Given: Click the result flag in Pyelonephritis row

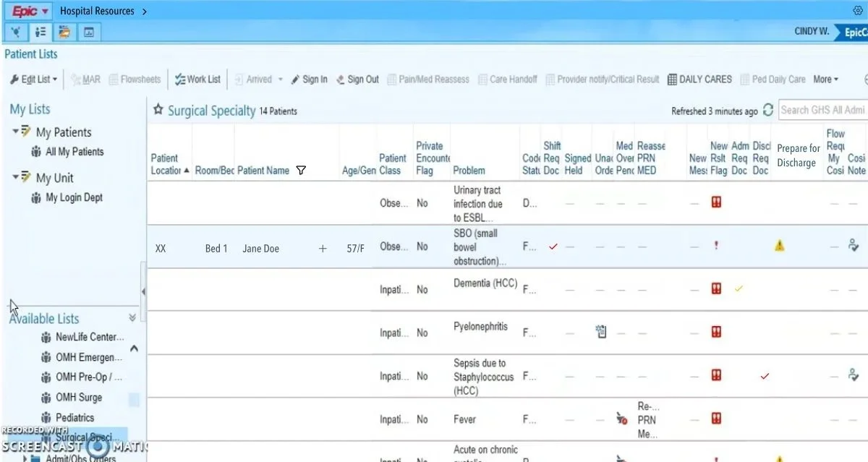Looking at the screenshot, I should (x=716, y=332).
